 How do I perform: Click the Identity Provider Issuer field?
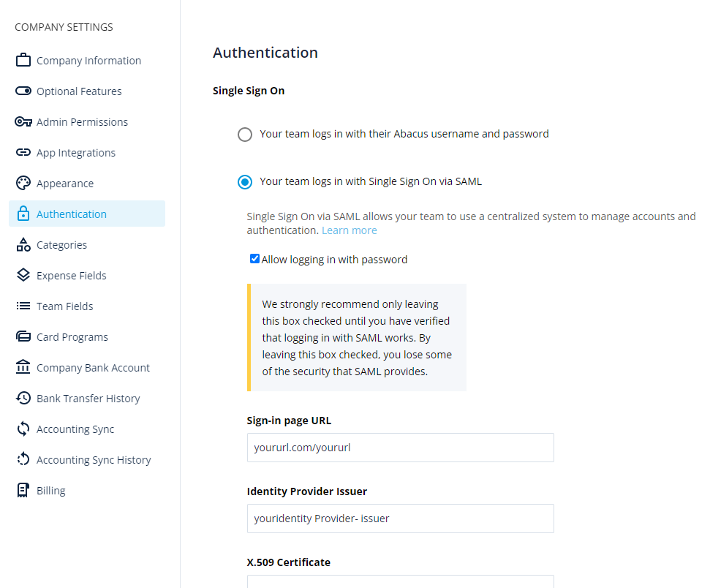[x=400, y=519]
